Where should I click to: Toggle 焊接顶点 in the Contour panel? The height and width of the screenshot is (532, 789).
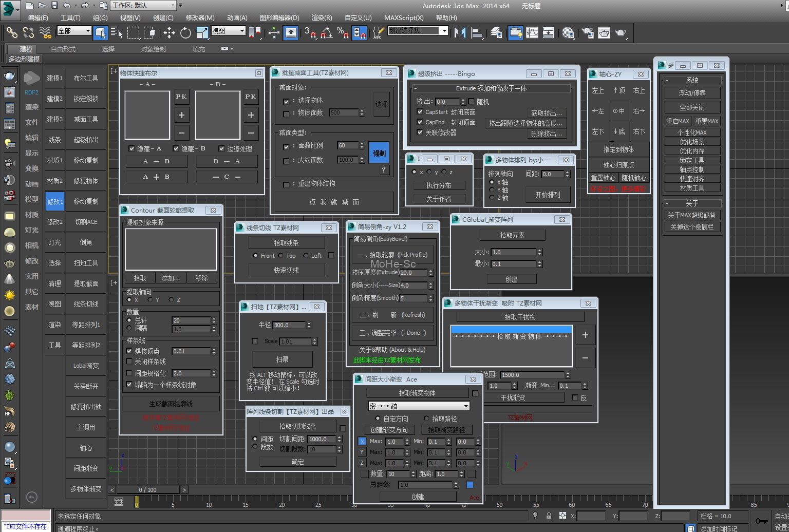(129, 351)
